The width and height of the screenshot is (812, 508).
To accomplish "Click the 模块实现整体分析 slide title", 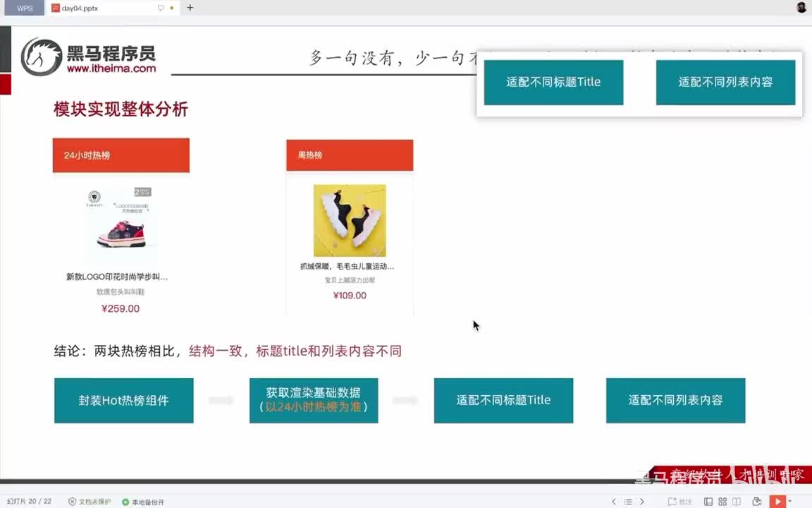I will click(121, 109).
